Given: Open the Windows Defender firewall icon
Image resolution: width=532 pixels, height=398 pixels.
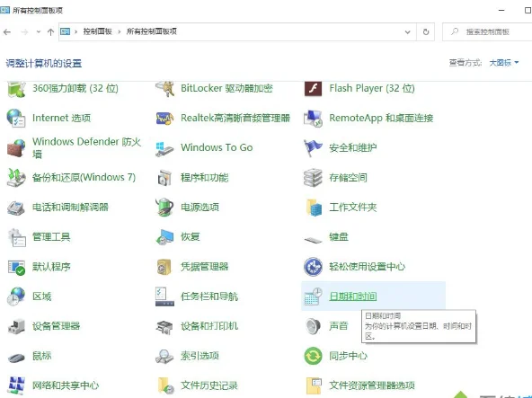Looking at the screenshot, I should [16, 148].
